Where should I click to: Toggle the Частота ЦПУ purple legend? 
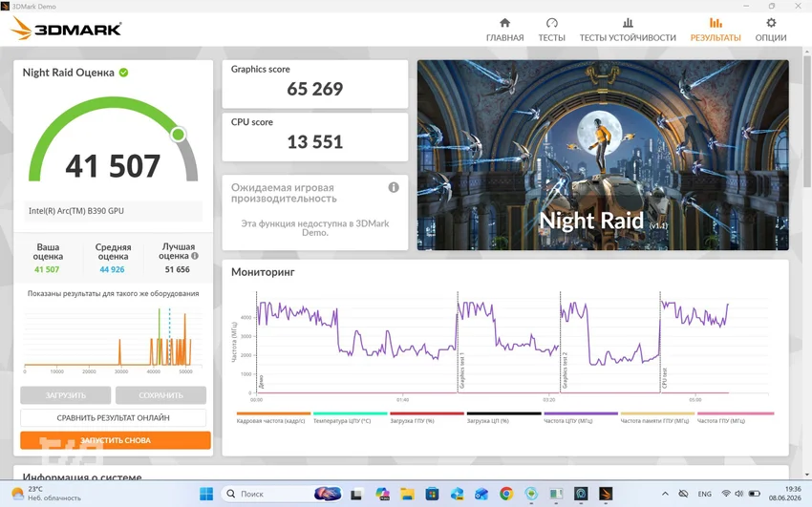[x=581, y=413]
